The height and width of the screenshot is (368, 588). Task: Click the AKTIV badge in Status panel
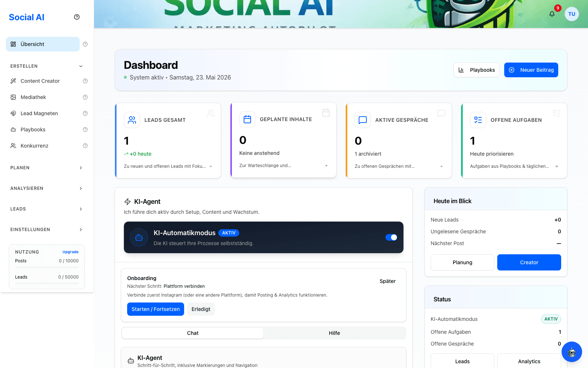pyautogui.click(x=551, y=319)
